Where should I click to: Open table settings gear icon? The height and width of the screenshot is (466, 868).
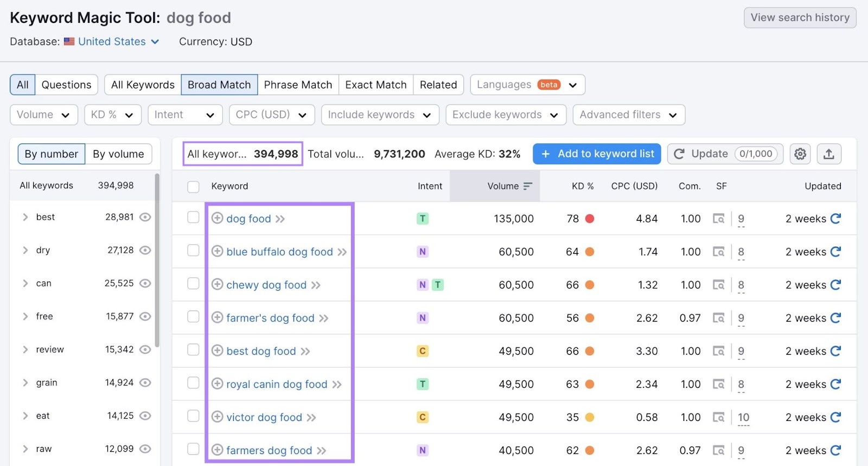click(800, 154)
